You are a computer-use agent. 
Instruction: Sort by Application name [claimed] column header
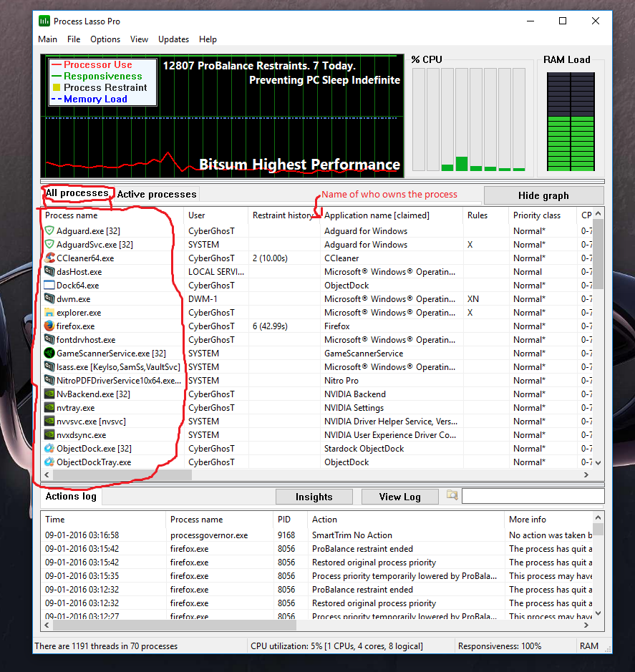tap(392, 215)
